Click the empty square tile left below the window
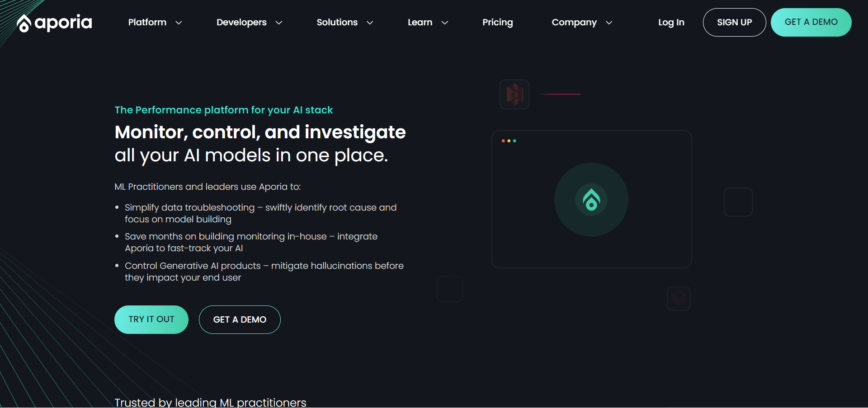 pyautogui.click(x=449, y=289)
